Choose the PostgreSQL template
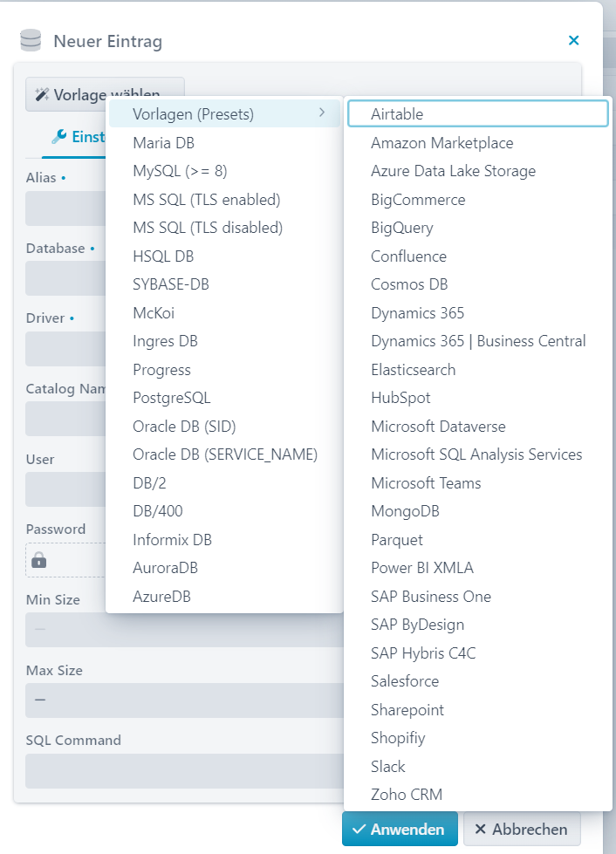This screenshot has height=854, width=616. tap(224, 398)
